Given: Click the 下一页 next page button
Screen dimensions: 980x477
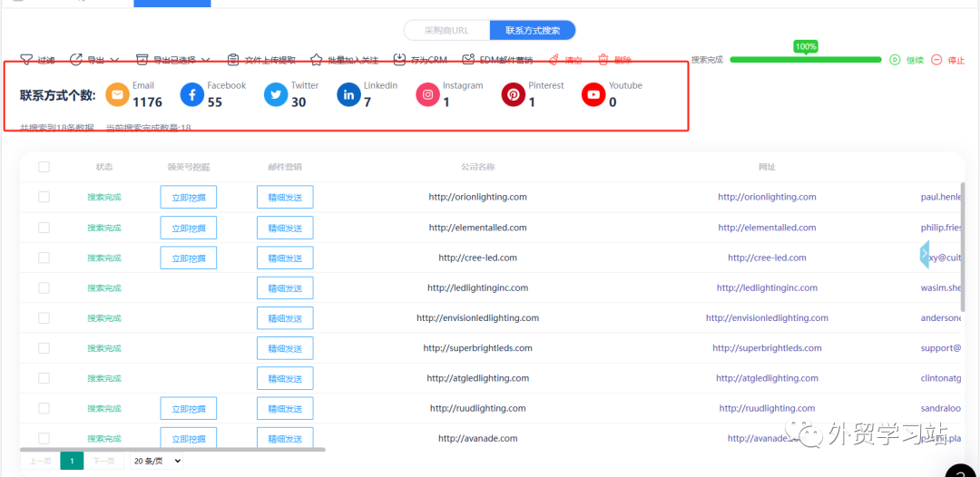Looking at the screenshot, I should (x=103, y=461).
